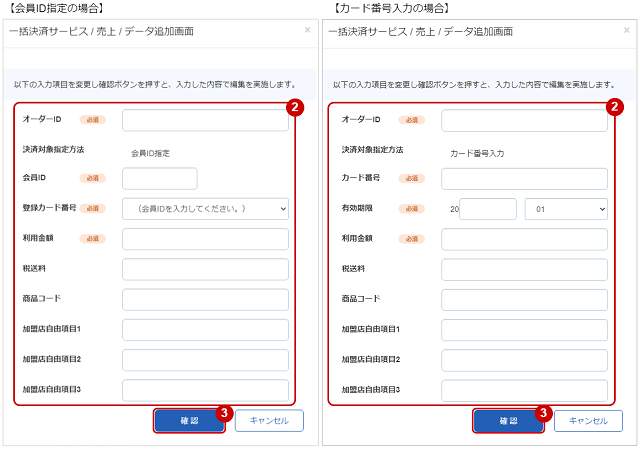Focus the オーダーID field in left form
640x449 pixels.
tap(205, 120)
